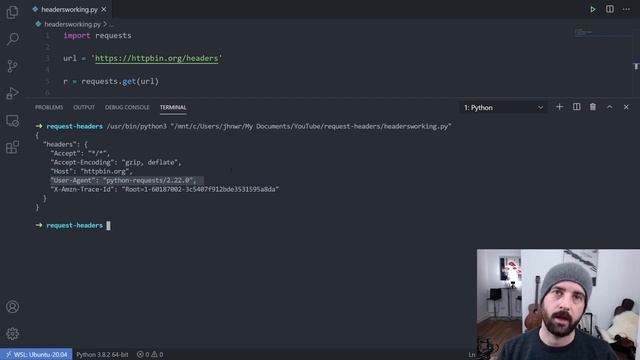Image resolution: width=640 pixels, height=360 pixels.
Task: Click the WSL: Ubuntu-20.04 remote indicator
Action: 36,354
